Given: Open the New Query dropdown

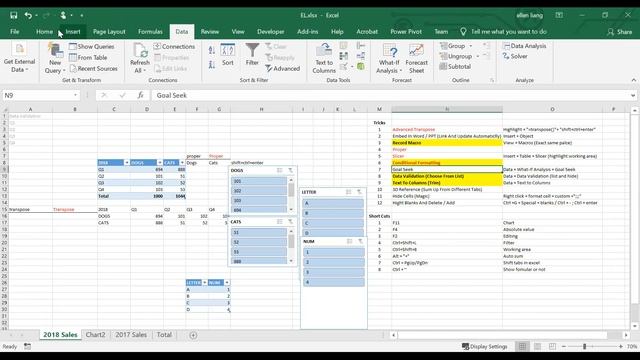Looking at the screenshot, I should pos(55,58).
